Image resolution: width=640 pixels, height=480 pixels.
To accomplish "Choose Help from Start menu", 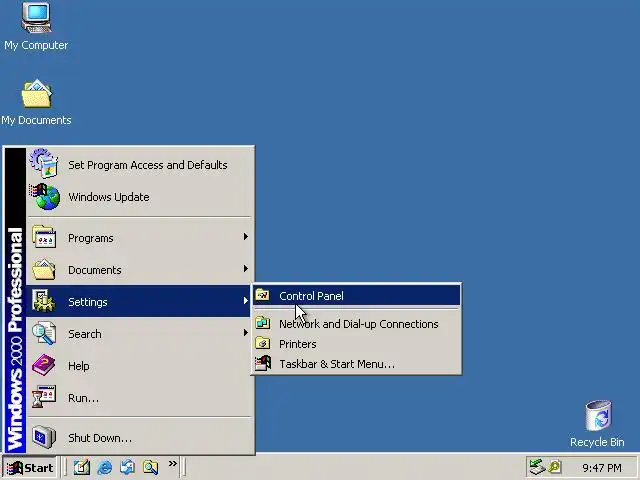I will [x=140, y=366].
